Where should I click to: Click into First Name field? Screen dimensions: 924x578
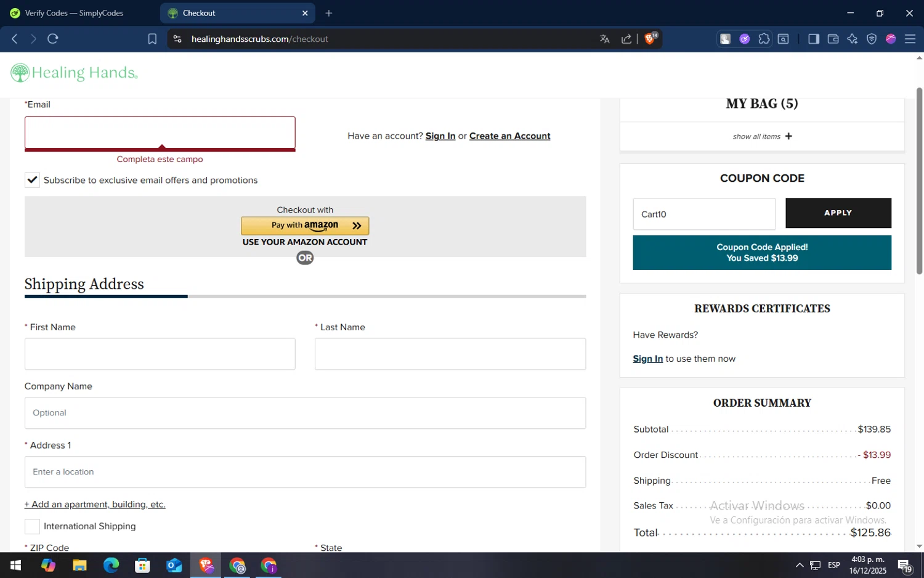[x=160, y=354]
